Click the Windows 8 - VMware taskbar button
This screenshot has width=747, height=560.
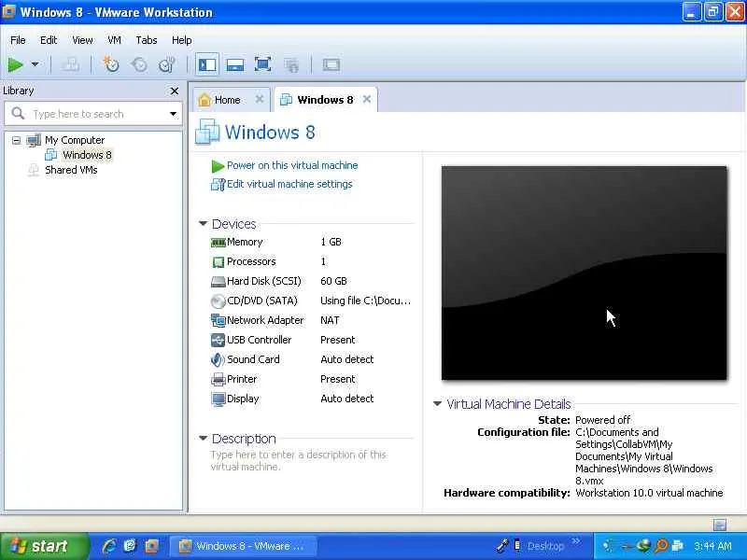point(242,546)
